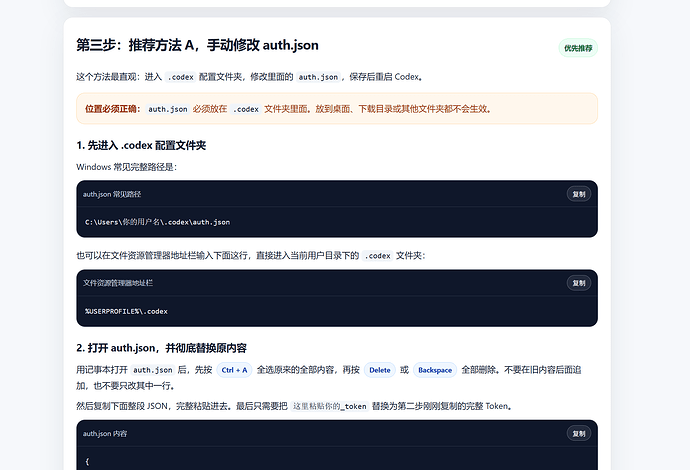Copy the 文件资源管理器地址栏 code block
Image resolution: width=690 pixels, height=470 pixels.
[579, 283]
